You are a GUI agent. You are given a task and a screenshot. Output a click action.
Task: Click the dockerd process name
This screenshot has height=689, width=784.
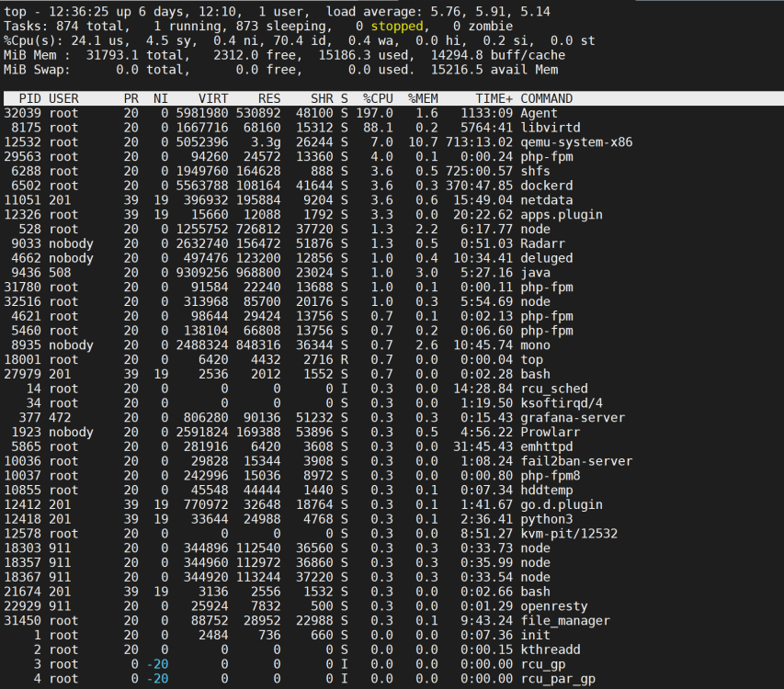point(547,186)
